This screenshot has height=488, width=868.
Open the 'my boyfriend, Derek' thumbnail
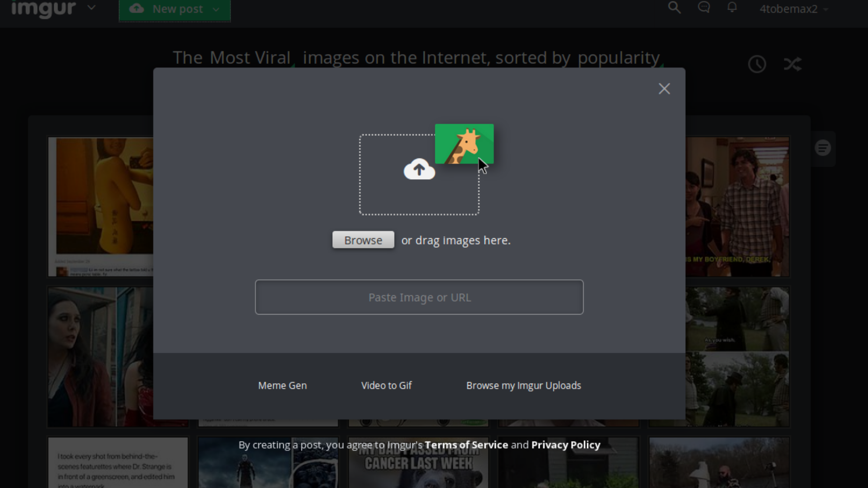click(737, 207)
